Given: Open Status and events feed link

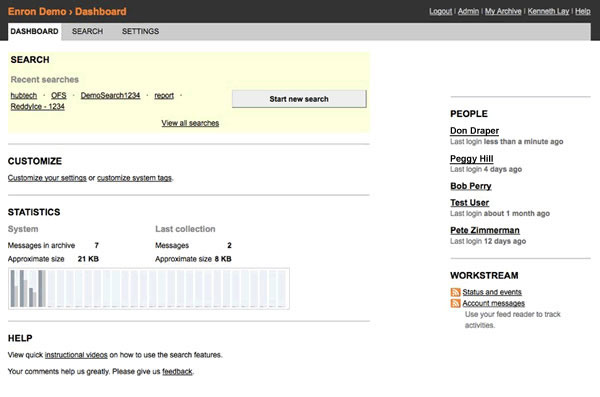Looking at the screenshot, I should [492, 292].
